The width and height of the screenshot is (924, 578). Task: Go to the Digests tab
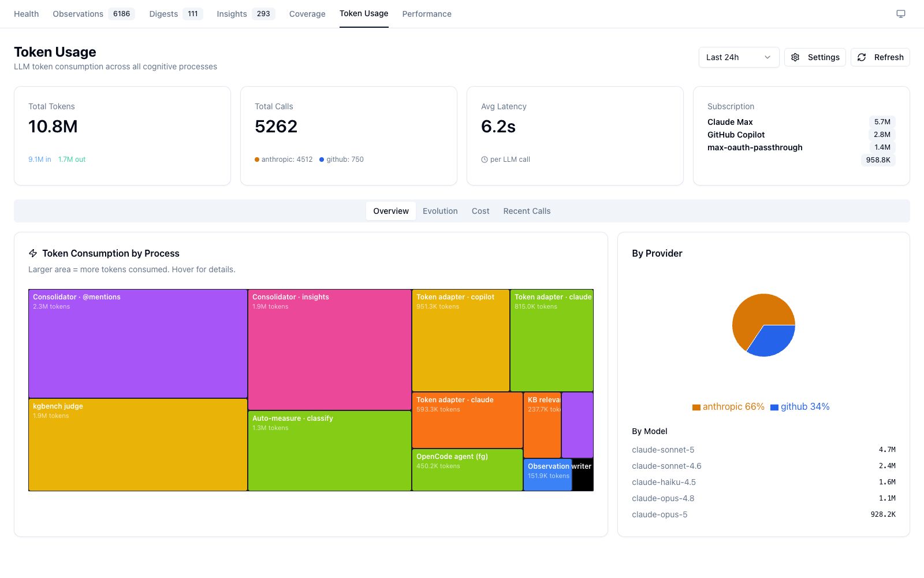176,14
